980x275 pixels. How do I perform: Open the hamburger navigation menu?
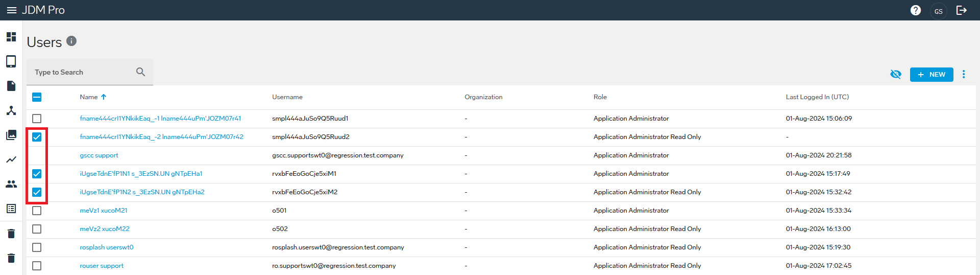click(11, 10)
